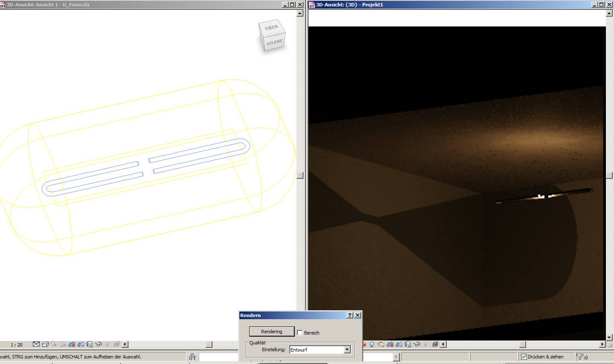Viewport: 614px width, 364px height.
Task: Minimize the Projekt1 3D view window
Action: [594, 5]
